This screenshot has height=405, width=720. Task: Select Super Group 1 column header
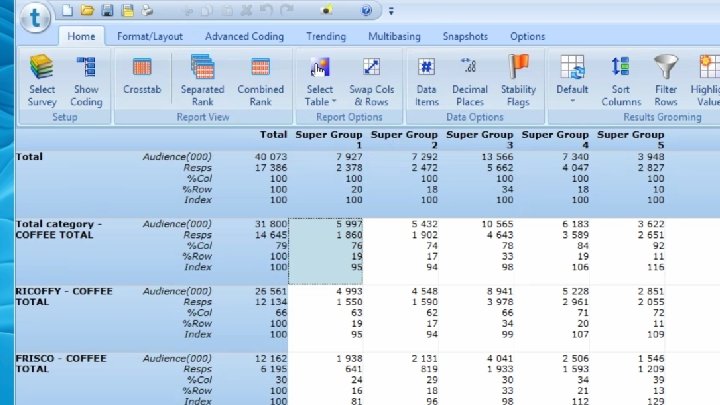pyautogui.click(x=329, y=140)
